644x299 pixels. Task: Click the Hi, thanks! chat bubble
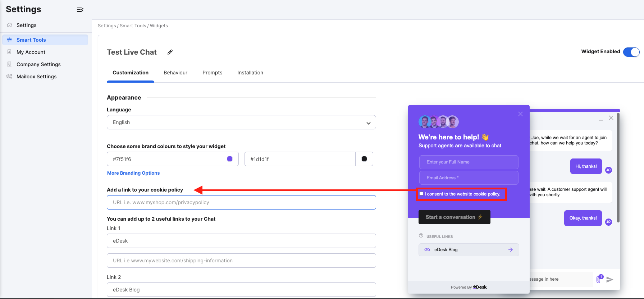[586, 166]
